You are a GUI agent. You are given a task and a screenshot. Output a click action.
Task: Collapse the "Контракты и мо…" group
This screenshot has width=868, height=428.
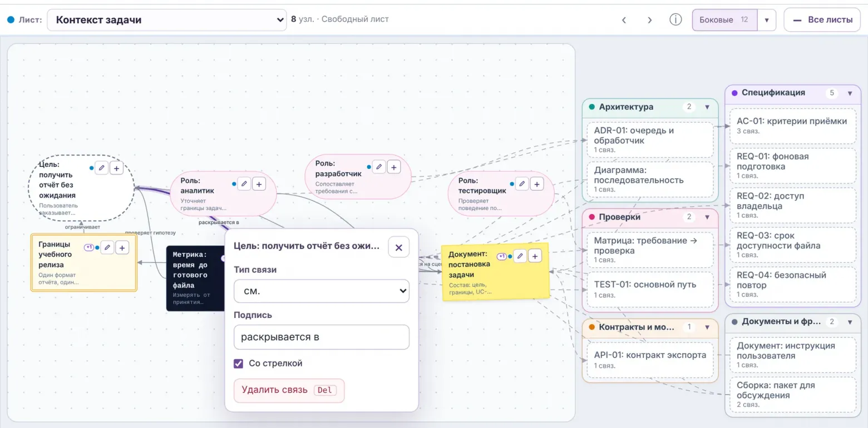707,327
